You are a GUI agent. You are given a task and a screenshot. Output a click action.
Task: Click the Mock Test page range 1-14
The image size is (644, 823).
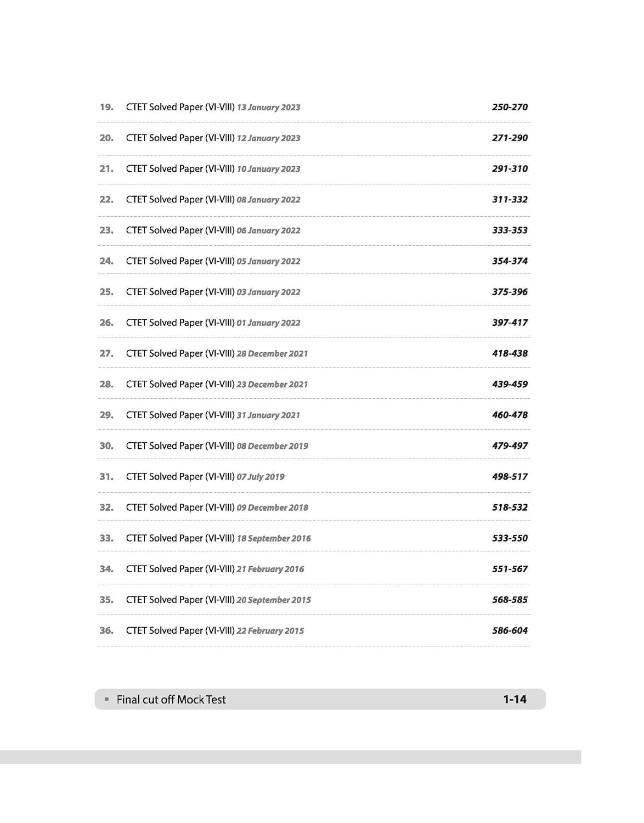[x=515, y=700]
